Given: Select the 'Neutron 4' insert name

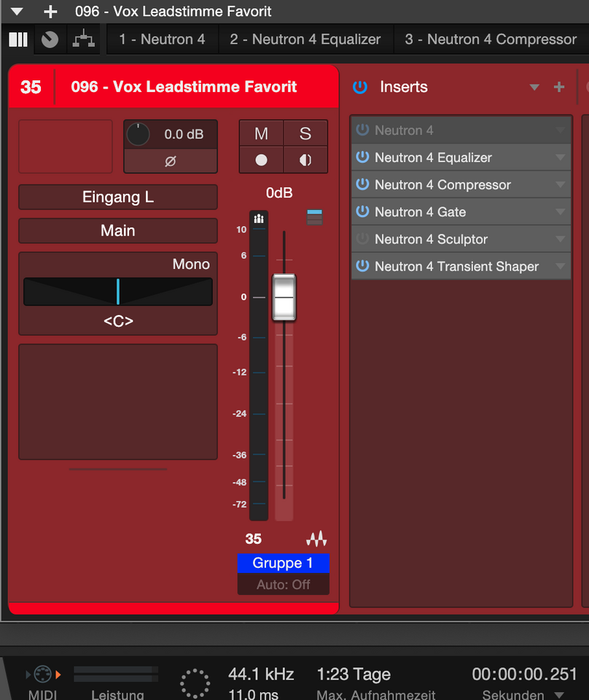Looking at the screenshot, I should click(404, 131).
